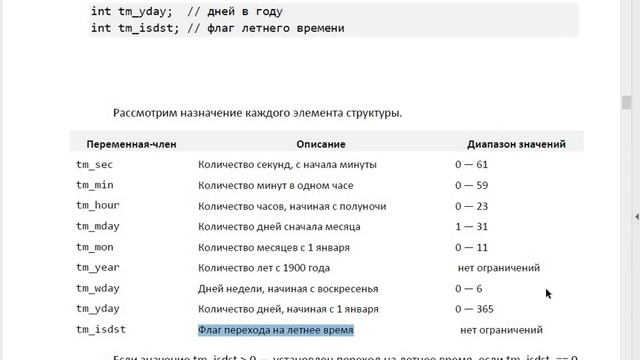Click the 'Описание' column header
The height and width of the screenshot is (360, 640).
tap(321, 144)
